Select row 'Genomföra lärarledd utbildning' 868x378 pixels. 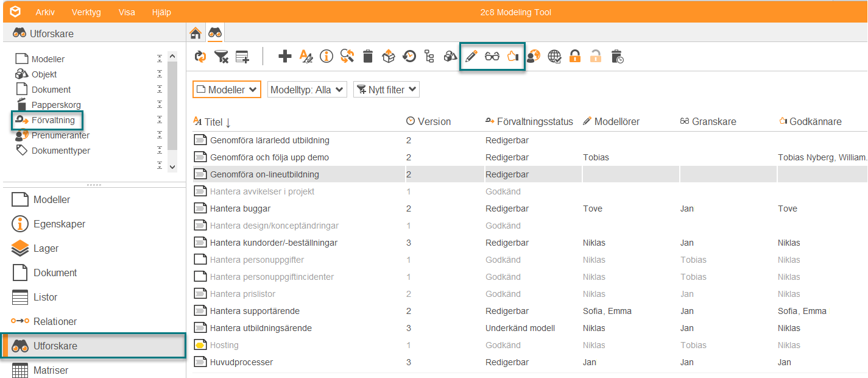point(530,140)
